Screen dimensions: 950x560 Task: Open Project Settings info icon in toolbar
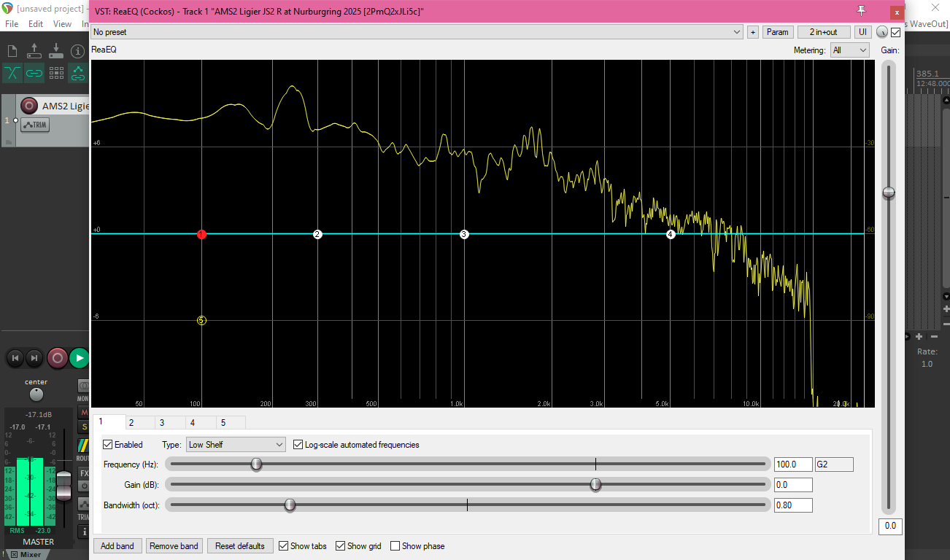coord(78,51)
